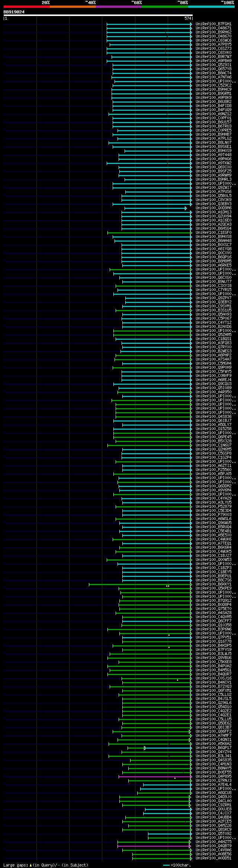Open hit UniRef100_A1DH13
The height and width of the screenshot is (868, 238).
[213, 212]
